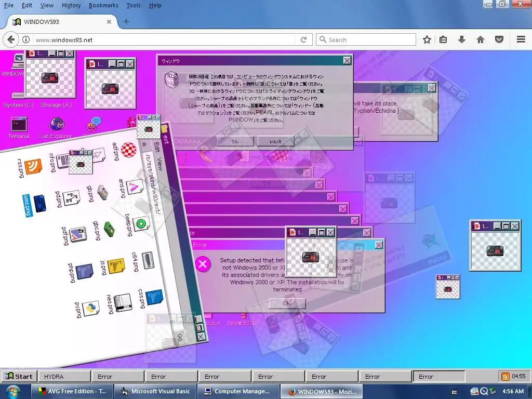Open the ans.png file icon
Viewport: 532px width, 399px height.
pos(135,187)
